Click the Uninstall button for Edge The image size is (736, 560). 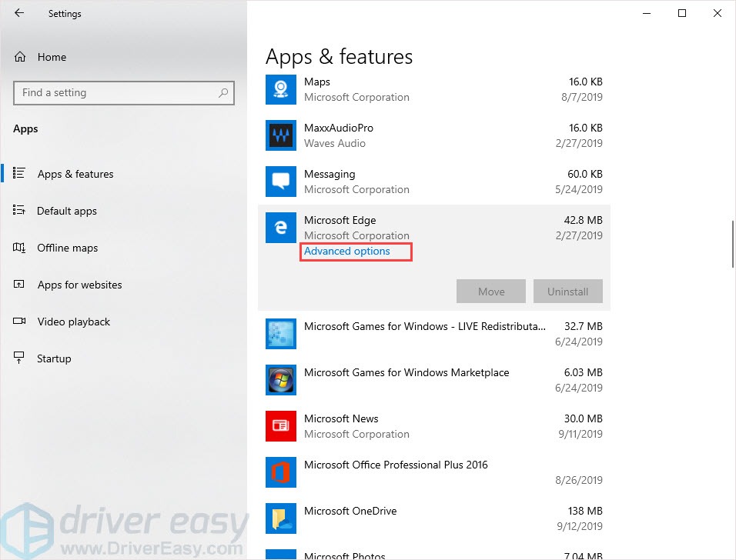(568, 292)
